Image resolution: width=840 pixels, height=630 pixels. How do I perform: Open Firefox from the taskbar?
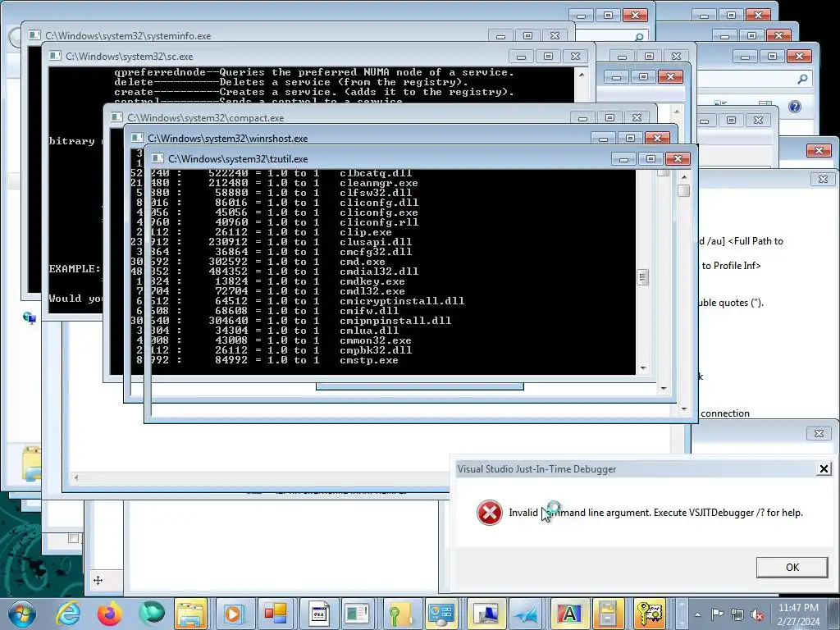tap(110, 614)
